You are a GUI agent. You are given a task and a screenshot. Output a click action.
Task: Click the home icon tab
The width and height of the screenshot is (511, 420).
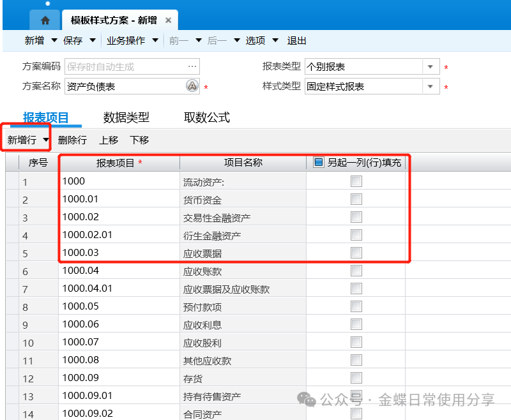(45, 20)
